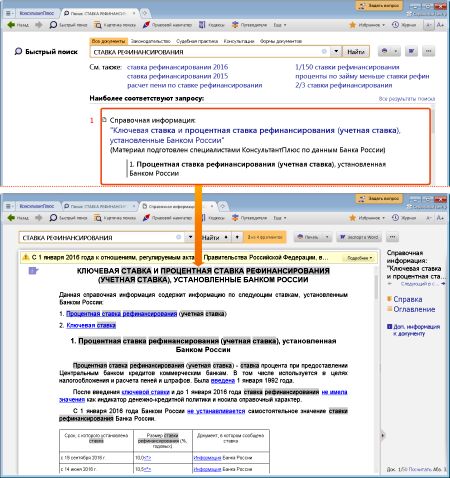The image size is (450, 478).
Task: Open the search history dropdown beside Найти in the search results window
Action: click(336, 52)
